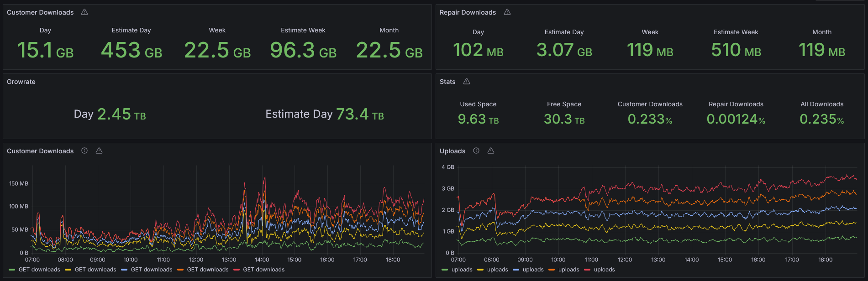Click warning icon in top Customer Downloads stat panel
The height and width of the screenshot is (281, 868).
pos(84,12)
